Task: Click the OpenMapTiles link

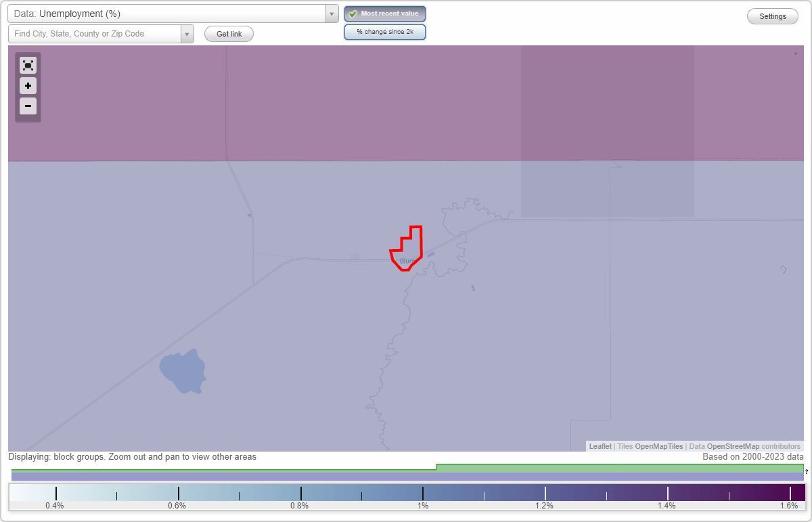Action: tap(658, 446)
